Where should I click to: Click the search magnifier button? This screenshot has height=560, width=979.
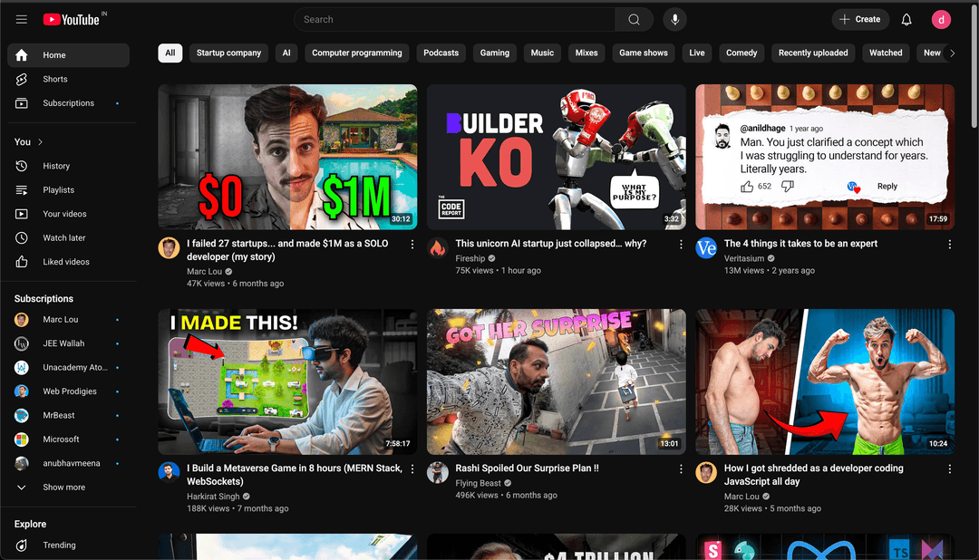coord(634,19)
